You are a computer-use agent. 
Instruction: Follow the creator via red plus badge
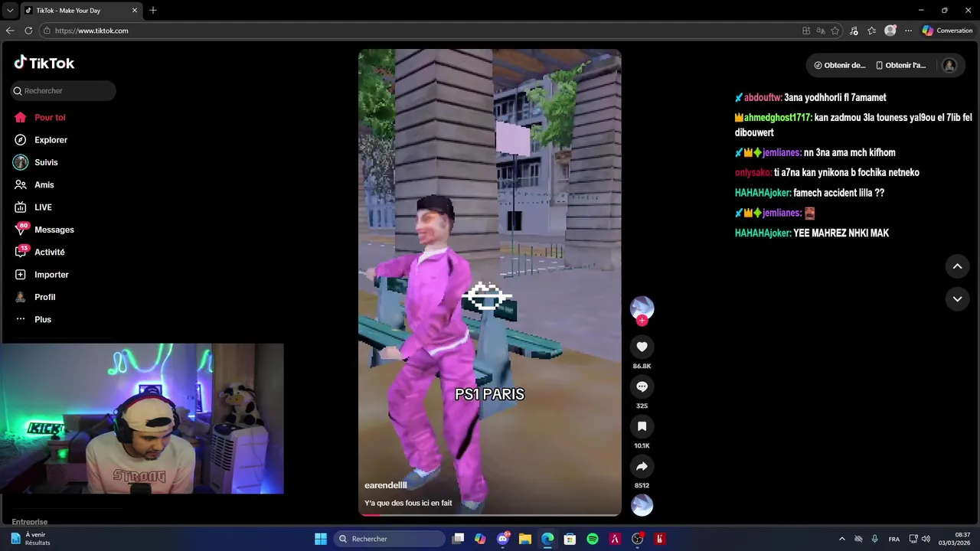(642, 321)
